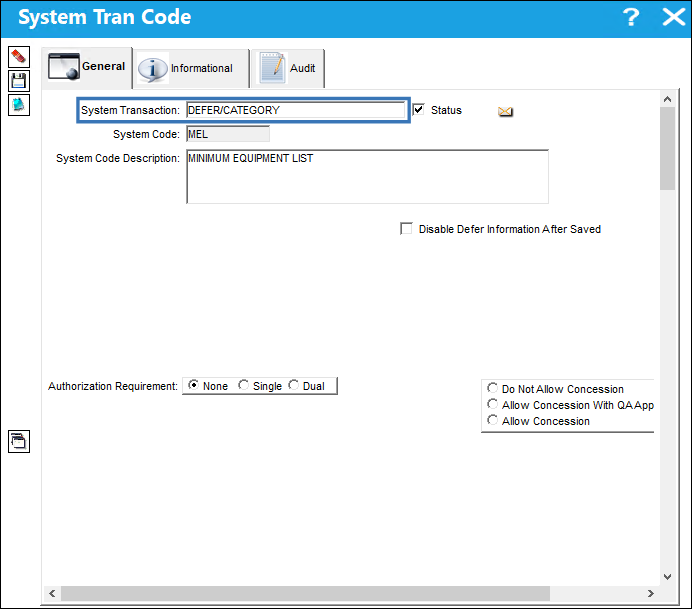The height and width of the screenshot is (609, 692).
Task: Select the plain Allow Concession option
Action: coord(492,420)
